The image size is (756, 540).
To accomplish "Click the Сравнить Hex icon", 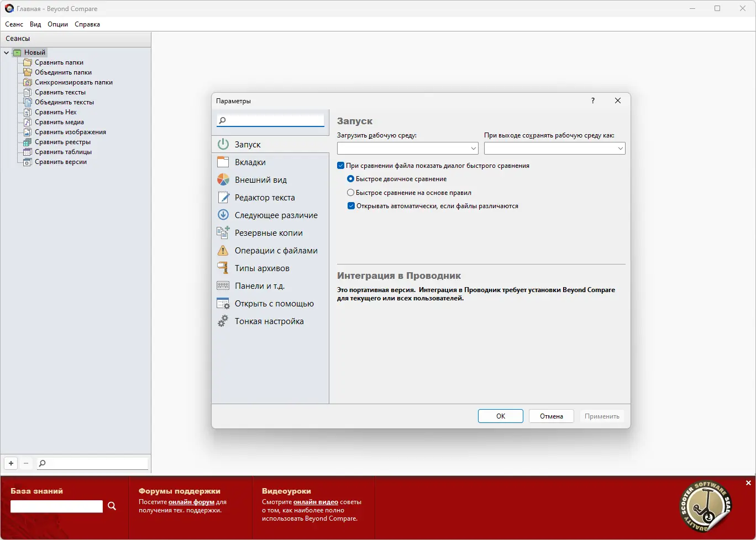I will pos(27,112).
